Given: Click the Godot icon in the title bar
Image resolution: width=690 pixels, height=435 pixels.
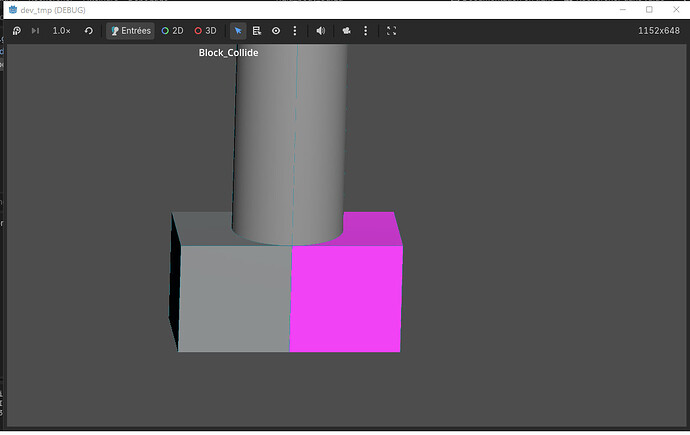Looking at the screenshot, I should pos(13,10).
